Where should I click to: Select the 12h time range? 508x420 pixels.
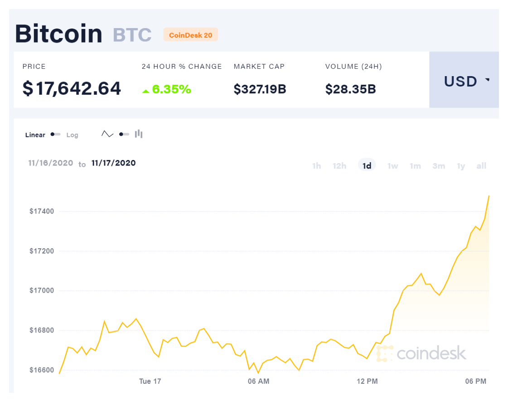coord(339,166)
